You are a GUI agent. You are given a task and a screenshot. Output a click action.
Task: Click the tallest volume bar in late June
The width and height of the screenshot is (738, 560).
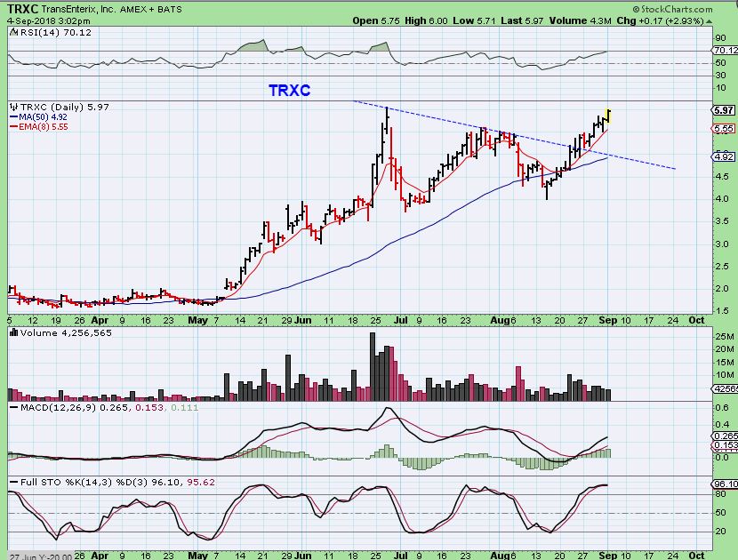click(x=373, y=366)
